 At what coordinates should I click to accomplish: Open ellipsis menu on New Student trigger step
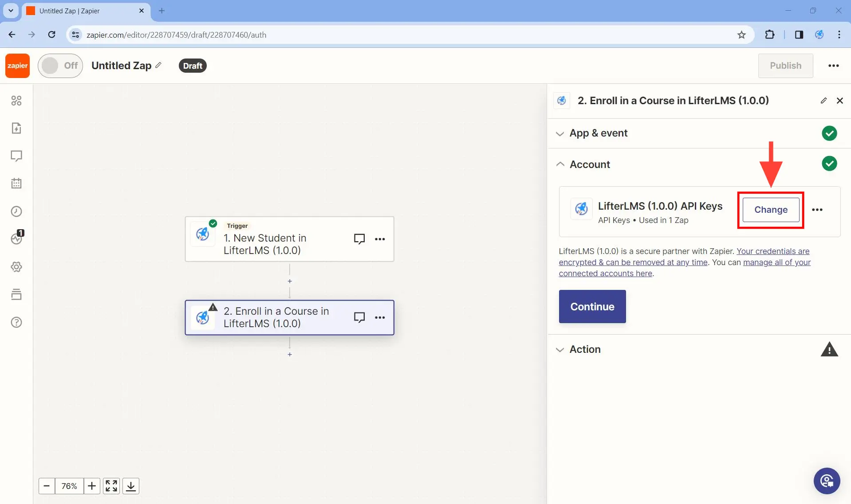click(380, 239)
